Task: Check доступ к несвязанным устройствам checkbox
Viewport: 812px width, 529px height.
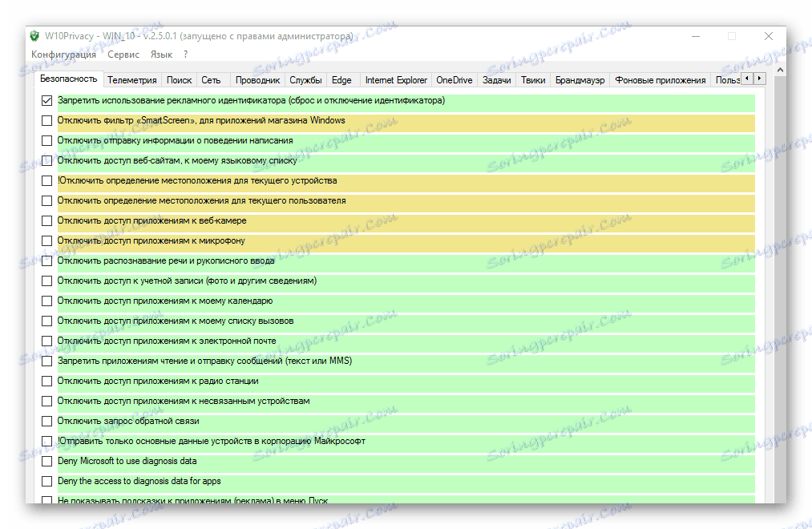Action: [47, 401]
